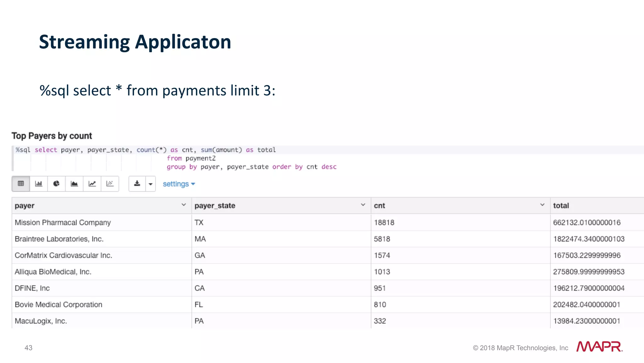Select Bovie Medical Corporation cell

tap(102, 304)
